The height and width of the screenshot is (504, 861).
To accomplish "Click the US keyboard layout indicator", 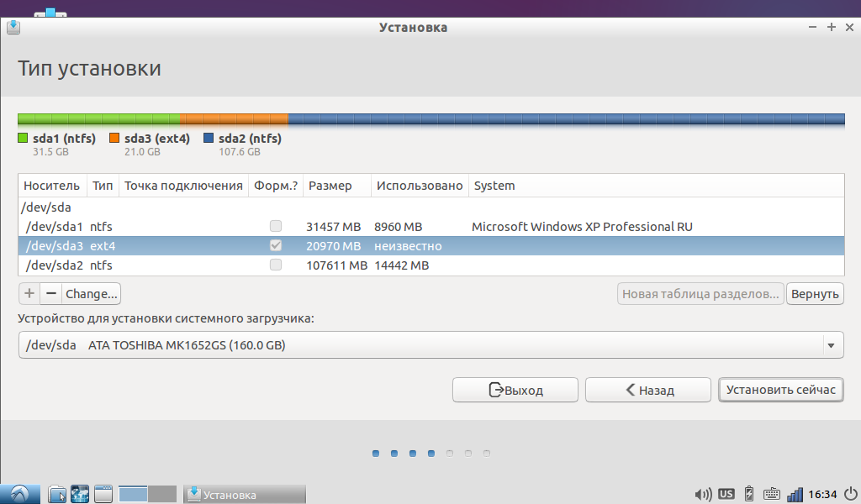I will 726,494.
